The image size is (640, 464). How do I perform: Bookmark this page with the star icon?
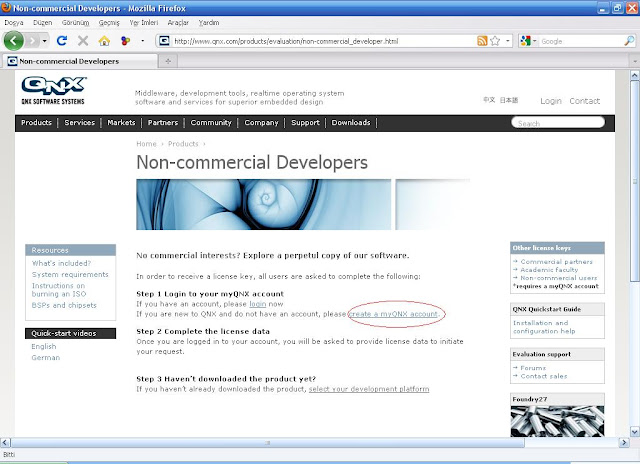495,41
